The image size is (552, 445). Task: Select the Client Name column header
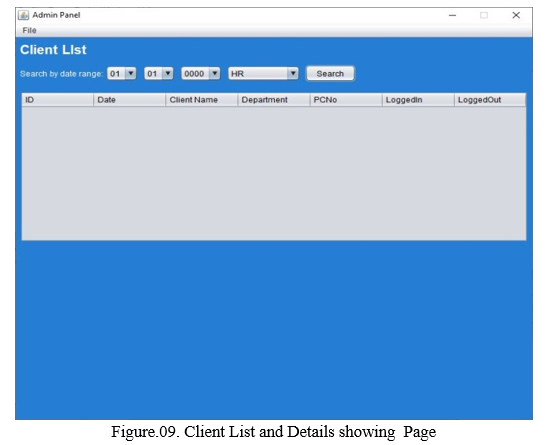(x=202, y=100)
